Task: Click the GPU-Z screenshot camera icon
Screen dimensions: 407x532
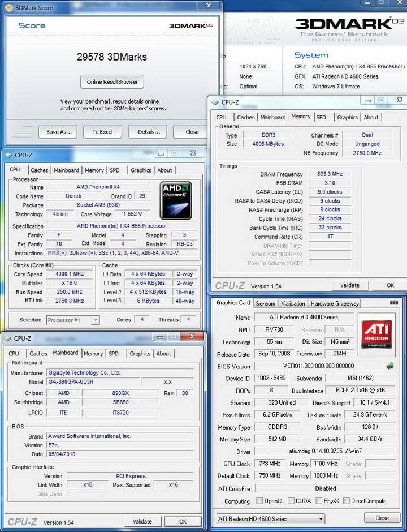Action: (x=393, y=303)
